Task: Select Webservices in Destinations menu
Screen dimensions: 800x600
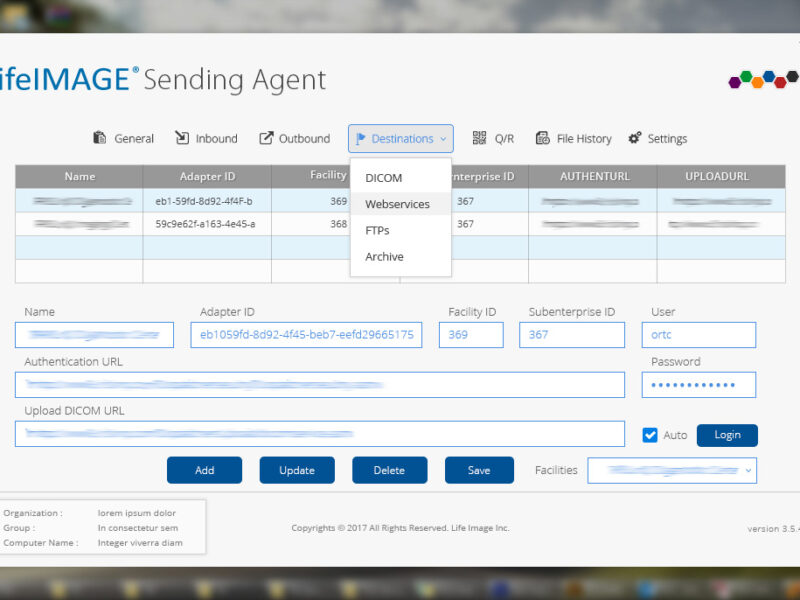Action: (x=401, y=204)
